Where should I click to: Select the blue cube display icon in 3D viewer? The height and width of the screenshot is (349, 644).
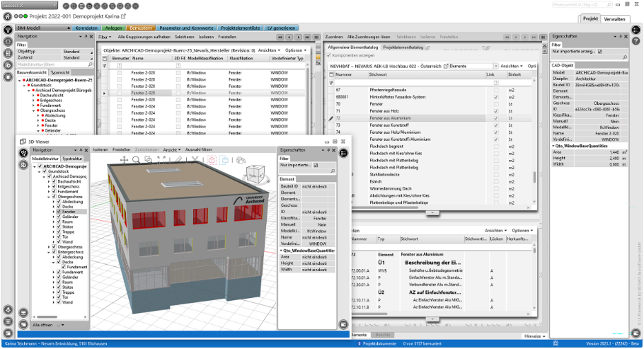point(224,160)
